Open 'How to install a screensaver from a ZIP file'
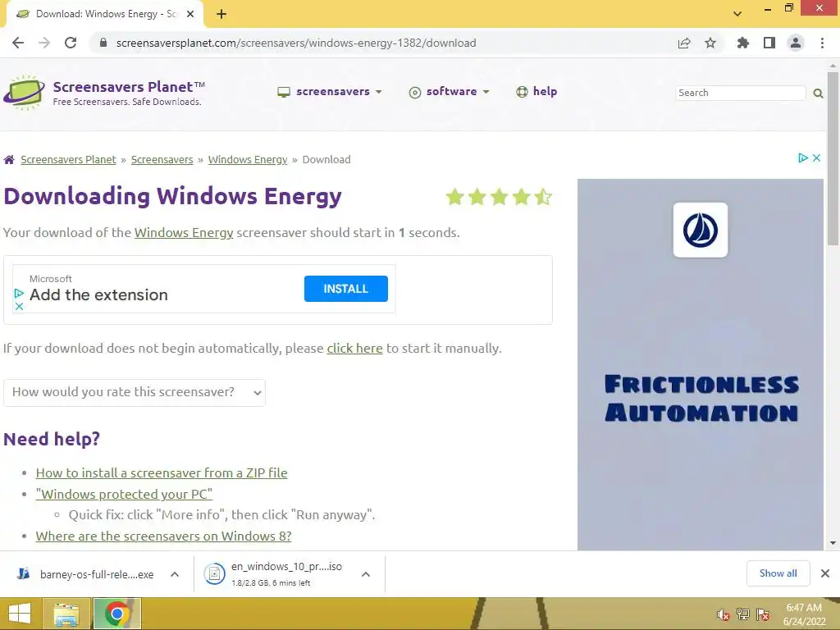The image size is (840, 630). coord(162,473)
